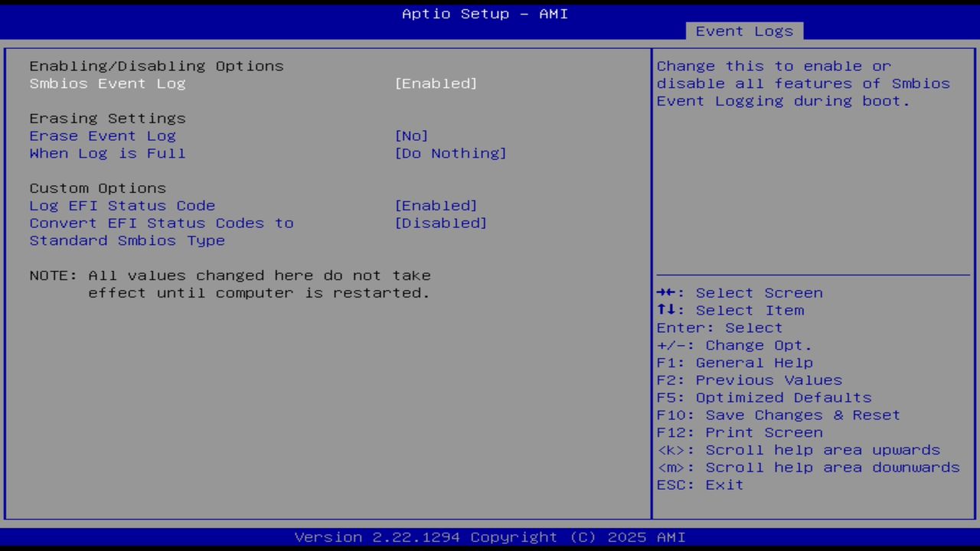The image size is (980, 551).
Task: Disable the Log EFI Status Code option
Action: [436, 205]
